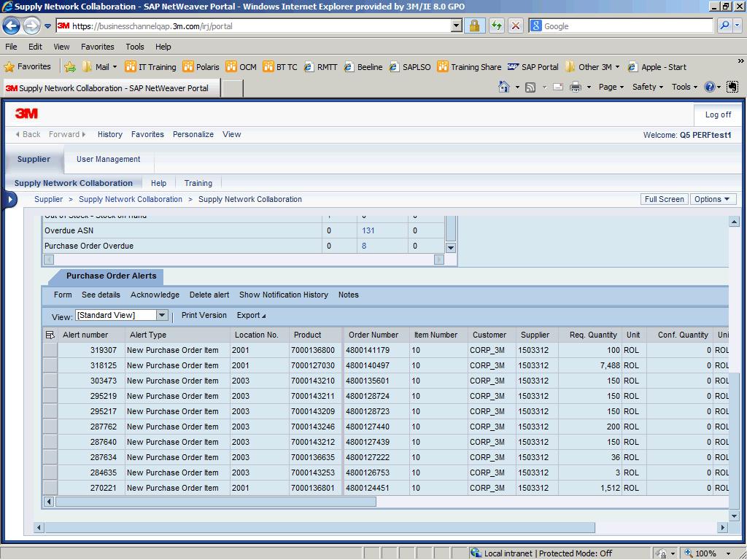Click the Acknowledge button
Image resolution: width=747 pixels, height=560 pixels.
click(155, 295)
